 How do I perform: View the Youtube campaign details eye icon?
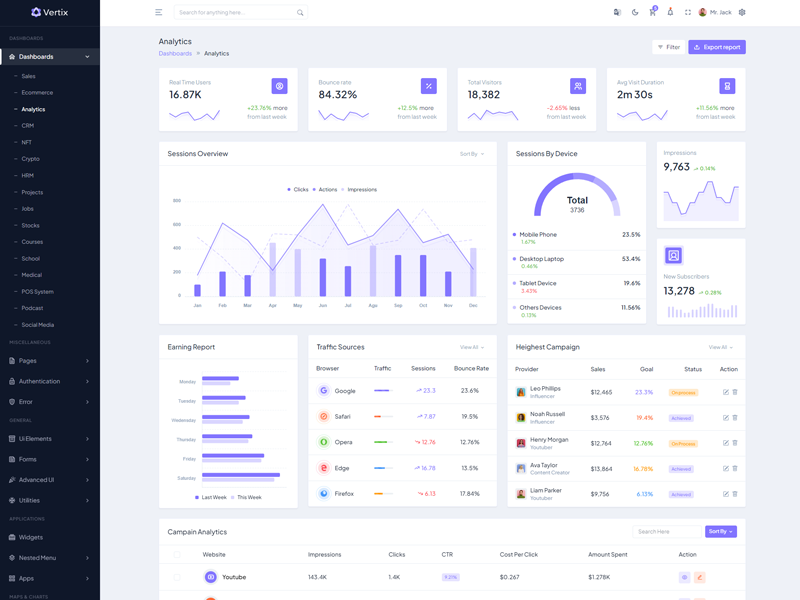[x=684, y=577]
